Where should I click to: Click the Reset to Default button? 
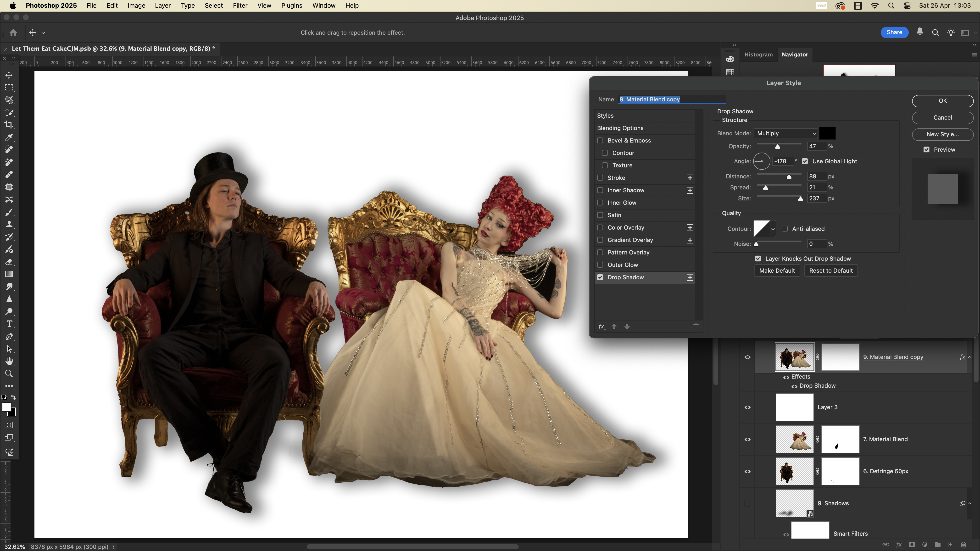[x=830, y=271]
